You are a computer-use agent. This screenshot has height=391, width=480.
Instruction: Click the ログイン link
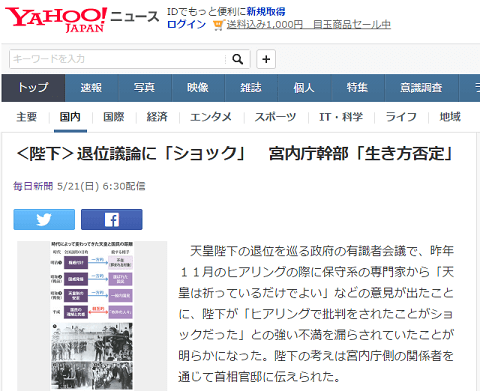coord(186,24)
